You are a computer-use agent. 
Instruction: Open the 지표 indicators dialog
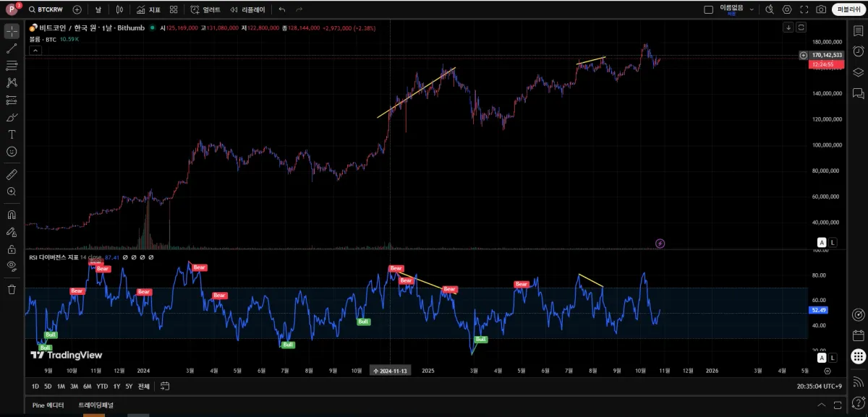pyautogui.click(x=148, y=9)
